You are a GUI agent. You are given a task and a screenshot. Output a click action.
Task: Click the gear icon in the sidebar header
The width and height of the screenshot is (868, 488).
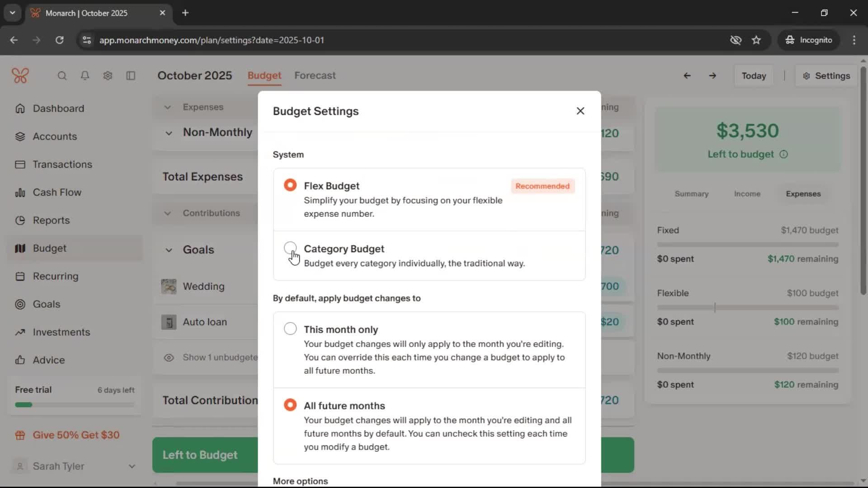pyautogui.click(x=108, y=75)
